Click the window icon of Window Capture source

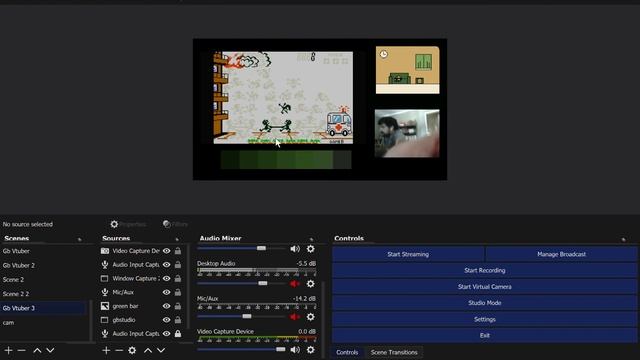(x=104, y=278)
